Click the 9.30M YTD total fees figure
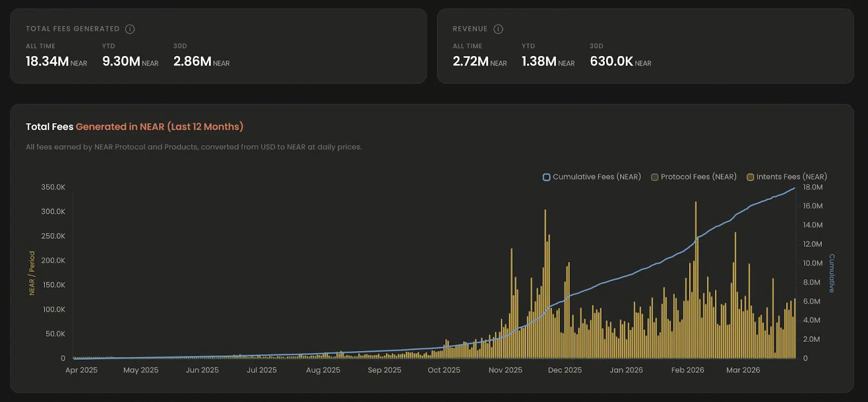The image size is (868, 402). (x=121, y=61)
